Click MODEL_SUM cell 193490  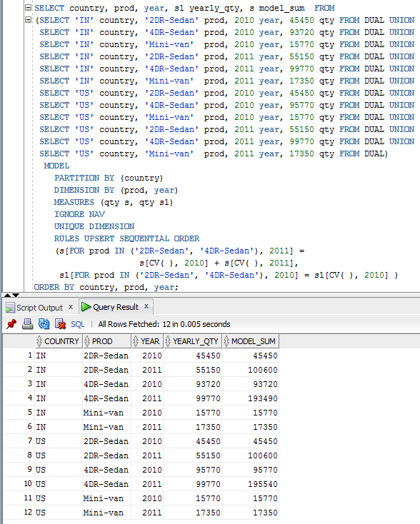click(251, 398)
